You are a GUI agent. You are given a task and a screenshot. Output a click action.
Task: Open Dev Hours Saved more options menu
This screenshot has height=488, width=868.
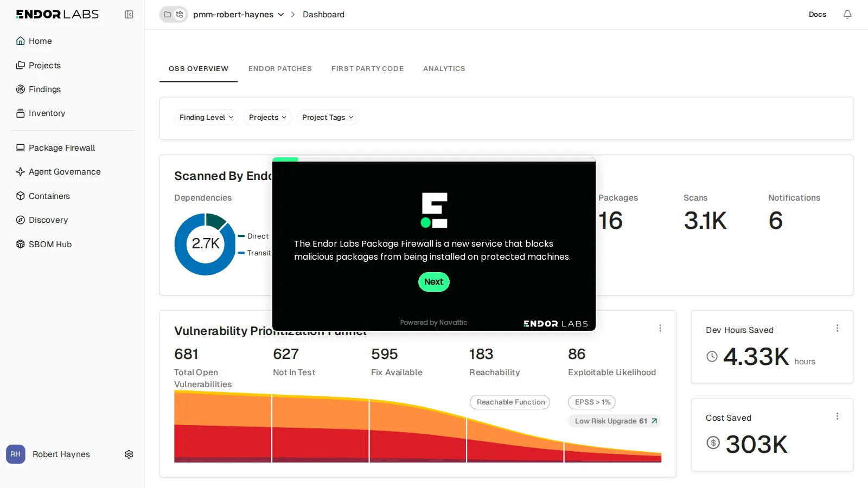pos(838,328)
